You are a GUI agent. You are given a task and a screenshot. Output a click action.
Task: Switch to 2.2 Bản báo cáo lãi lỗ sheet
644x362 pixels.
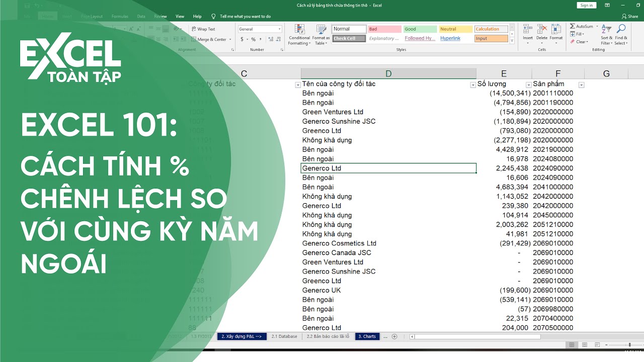click(328, 336)
